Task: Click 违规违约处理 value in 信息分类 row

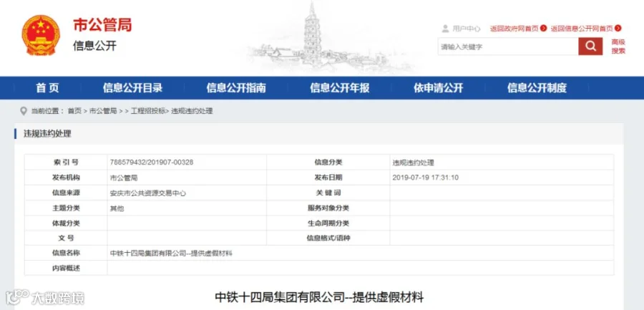Action: [413, 163]
